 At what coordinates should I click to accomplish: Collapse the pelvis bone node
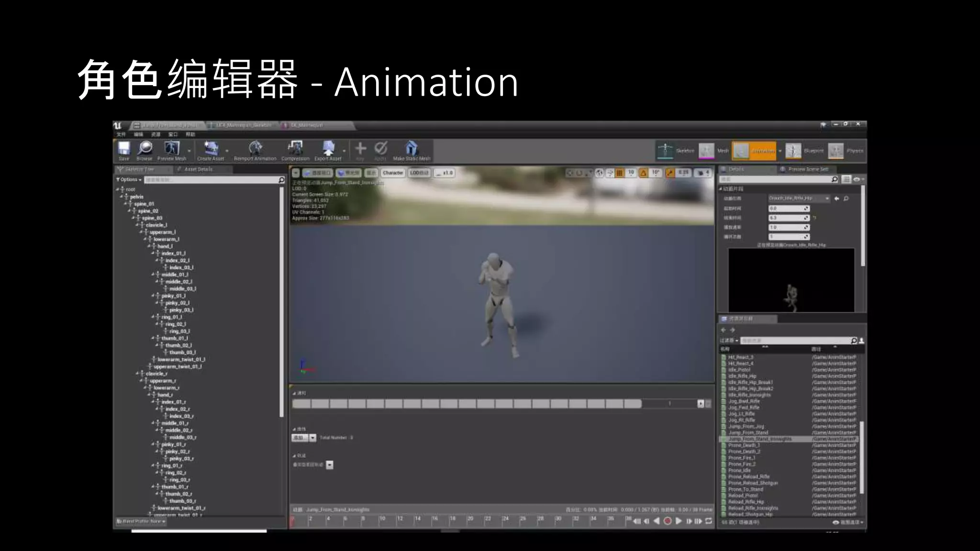click(x=122, y=197)
